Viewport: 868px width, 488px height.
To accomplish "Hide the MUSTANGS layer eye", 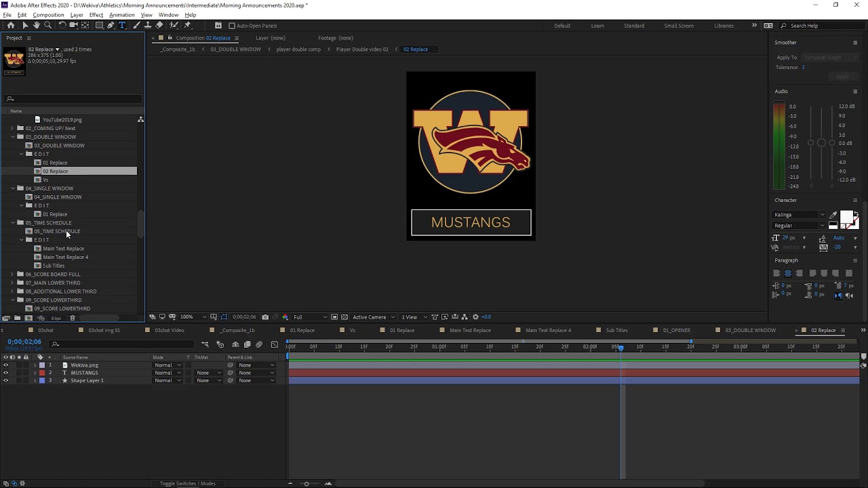I will point(6,373).
